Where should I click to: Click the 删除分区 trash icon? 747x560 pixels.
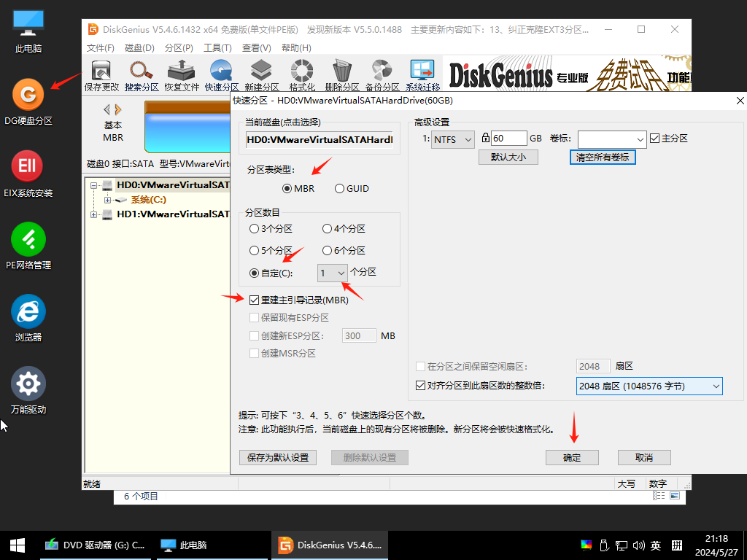coord(341,75)
